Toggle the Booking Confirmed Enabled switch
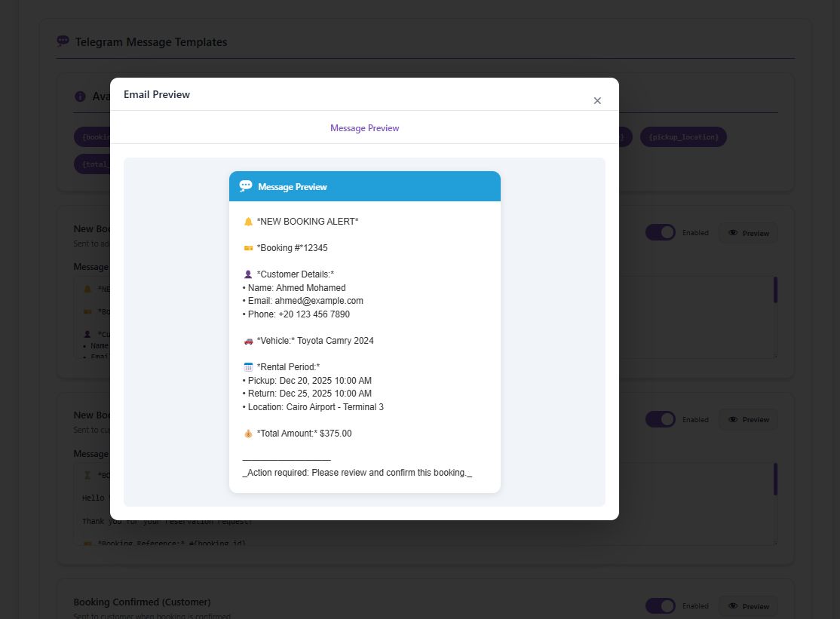The width and height of the screenshot is (840, 619). (x=660, y=605)
